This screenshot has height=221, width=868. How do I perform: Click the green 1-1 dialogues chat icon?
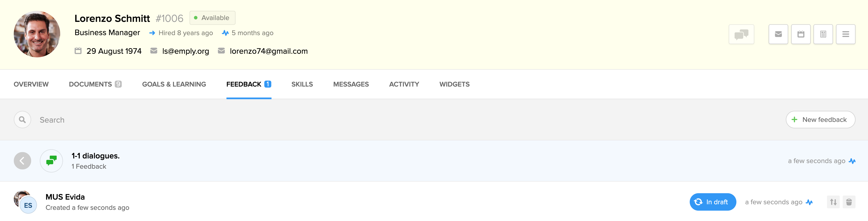[x=51, y=161]
